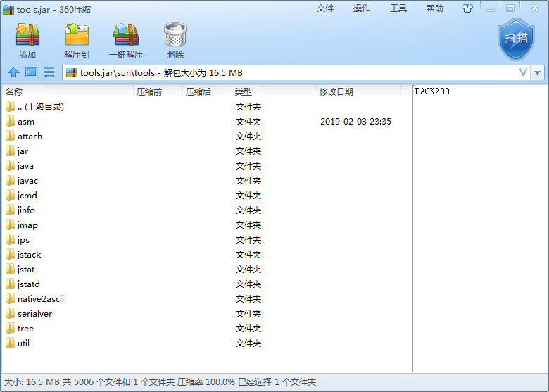
Task: Click the 添加 (Add) toolbar icon
Action: [27, 40]
